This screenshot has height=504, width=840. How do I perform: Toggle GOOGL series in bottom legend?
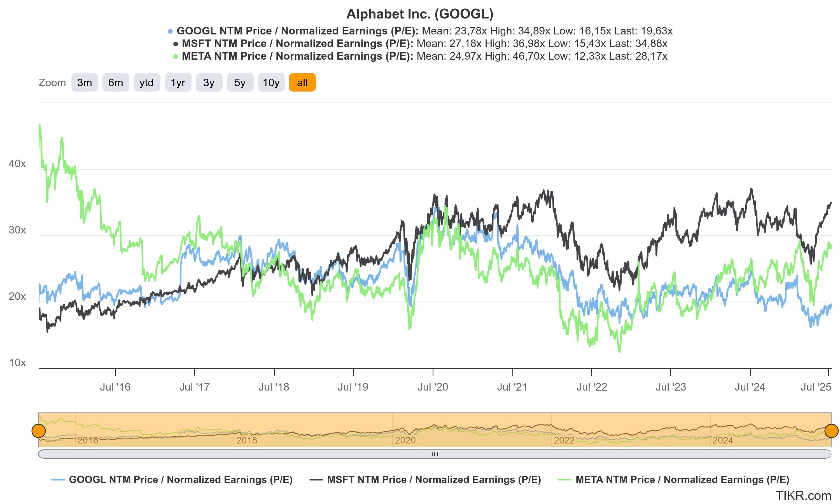click(172, 480)
